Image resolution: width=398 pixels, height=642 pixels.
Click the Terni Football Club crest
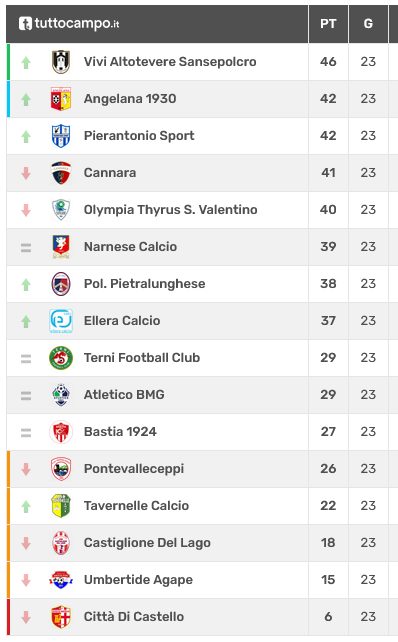[61, 358]
